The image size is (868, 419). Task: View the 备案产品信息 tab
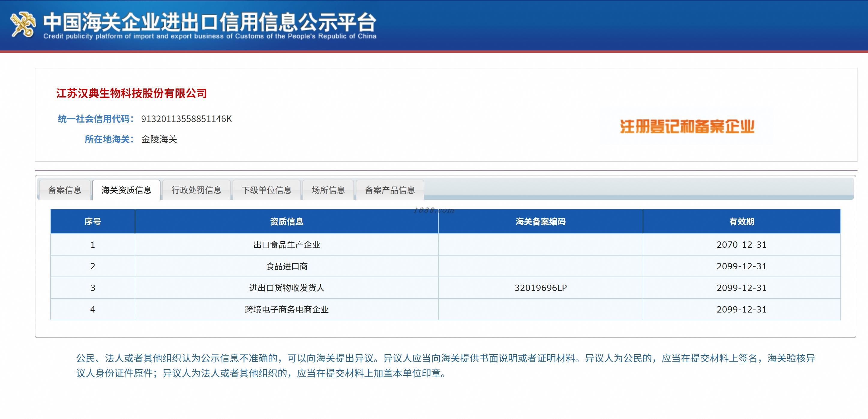tap(390, 190)
